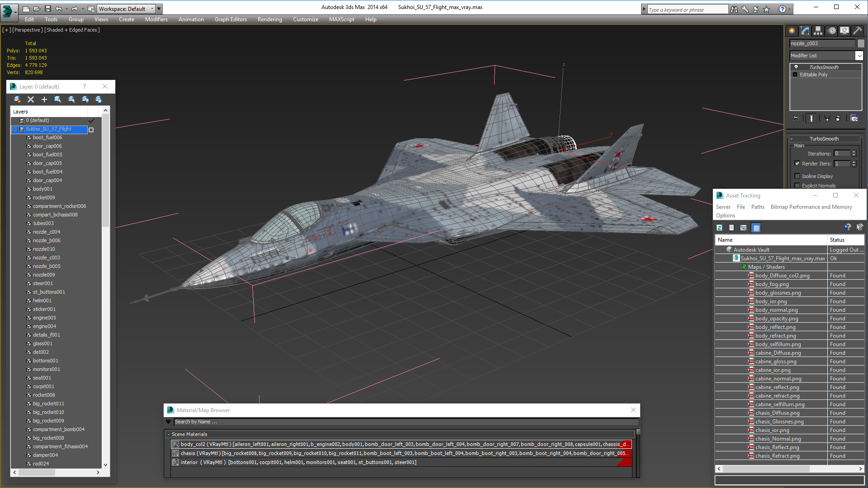Open the Modifier List dropdown
Screen dimensions: 868x488
(x=859, y=56)
